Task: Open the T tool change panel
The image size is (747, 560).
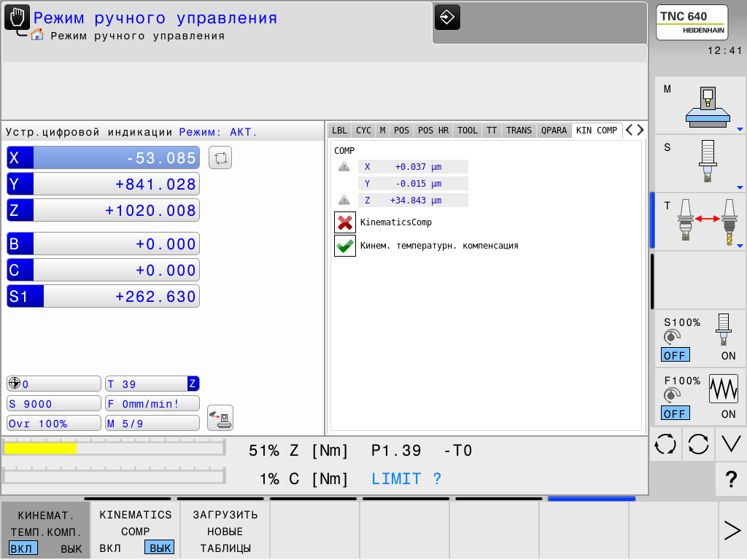Action: coord(700,222)
